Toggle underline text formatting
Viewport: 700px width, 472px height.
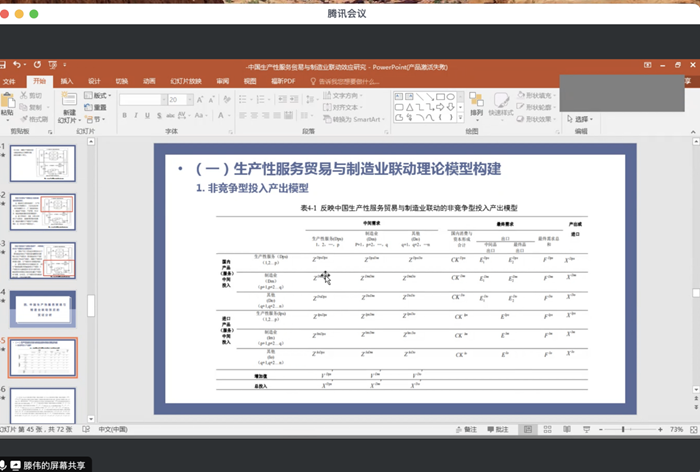[x=146, y=116]
